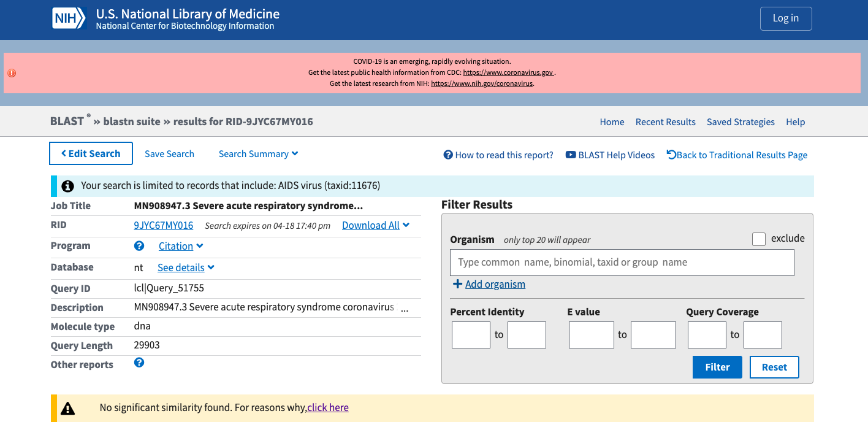The image size is (868, 446).
Task: Expand the Citation dropdown
Action: [181, 246]
